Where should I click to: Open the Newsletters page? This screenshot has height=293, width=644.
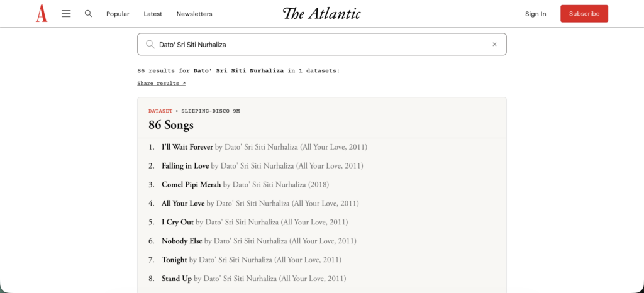(194, 14)
